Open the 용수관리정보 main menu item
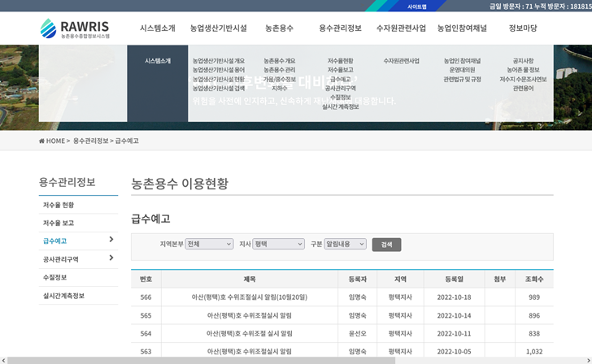 pos(340,28)
